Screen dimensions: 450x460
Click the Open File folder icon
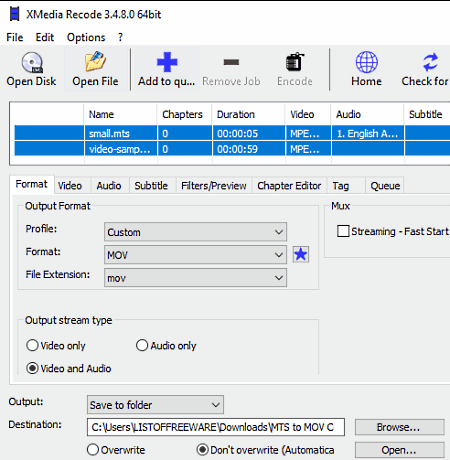[95, 62]
